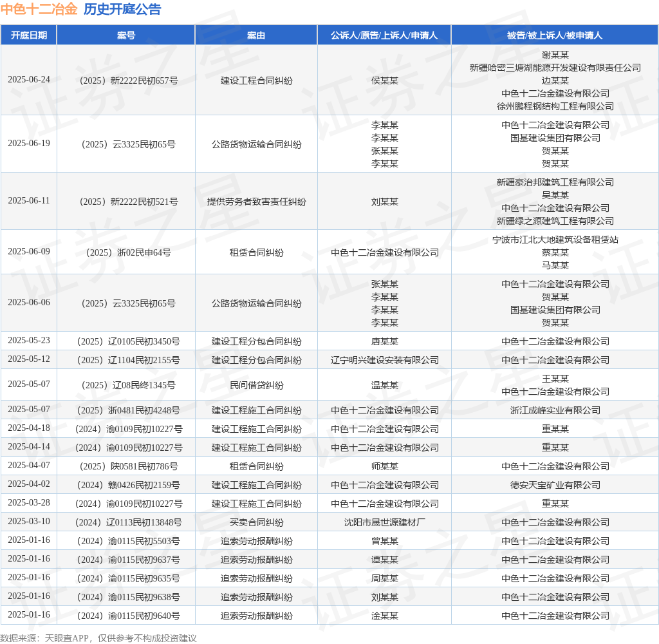Click plaintiff 辽宁明兴建设安装有限公司
Viewport: 659px width, 644px height.
(x=385, y=361)
